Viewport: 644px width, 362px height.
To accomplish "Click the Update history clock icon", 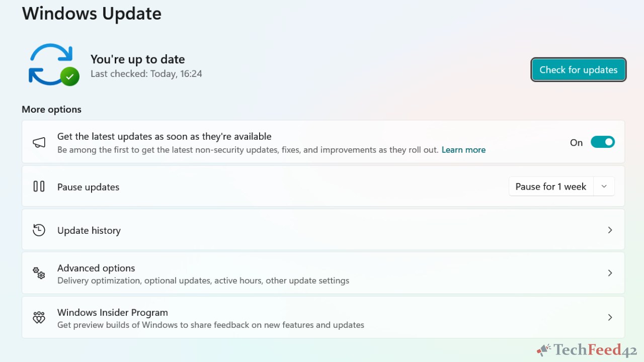I will pyautogui.click(x=39, y=230).
